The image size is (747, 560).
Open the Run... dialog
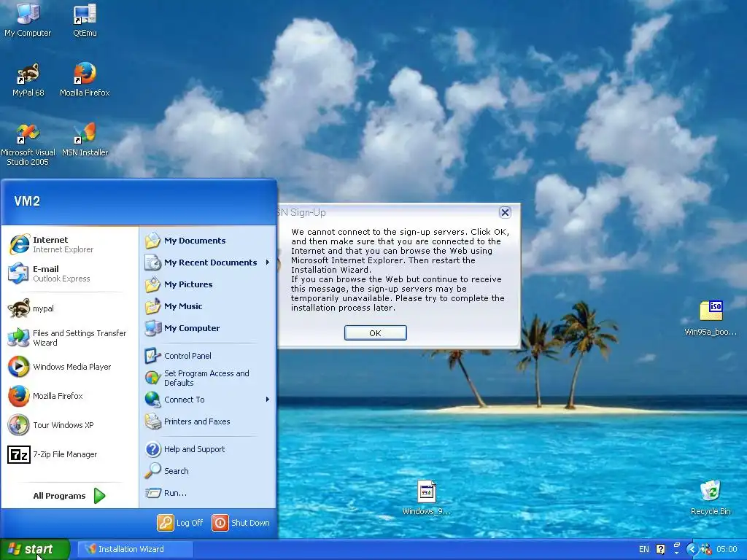208,493
